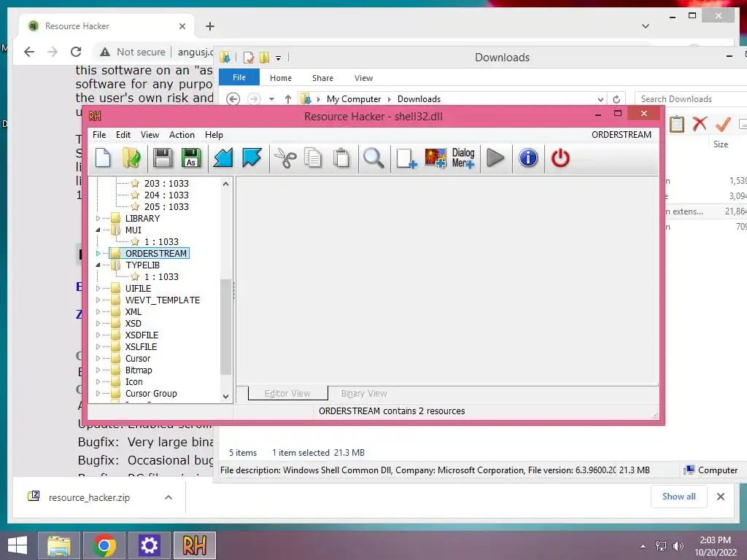
Task: Select the Cursor Group tree folder
Action: point(151,393)
